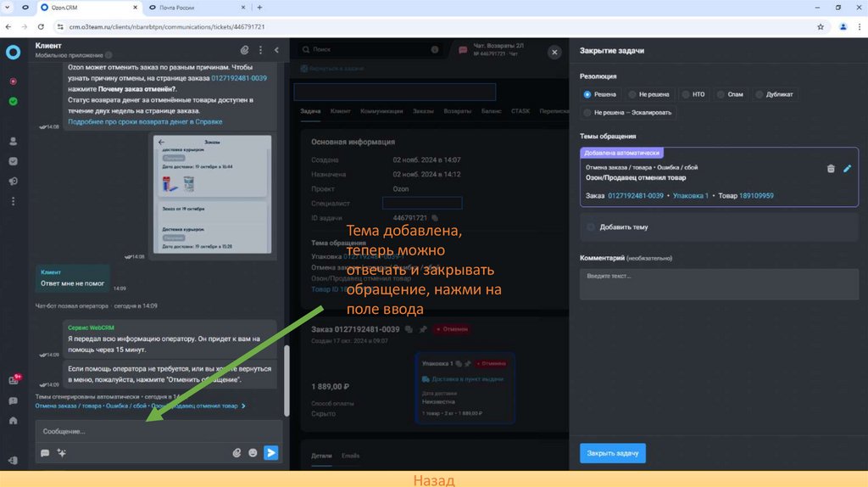Collapse the chat panel with the arrow icon
Viewport: 868px width, 487px height.
tap(277, 50)
